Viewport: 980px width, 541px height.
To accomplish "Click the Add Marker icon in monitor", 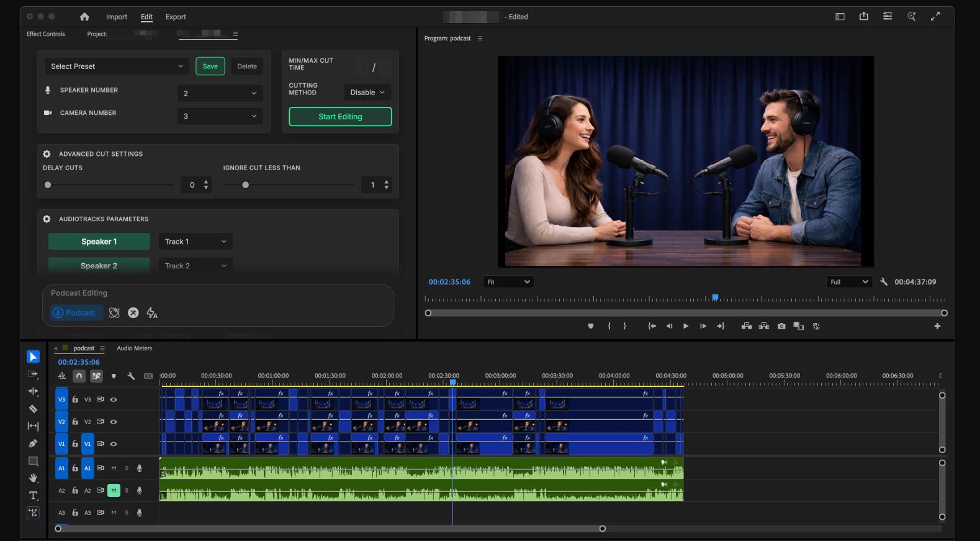I will point(590,326).
